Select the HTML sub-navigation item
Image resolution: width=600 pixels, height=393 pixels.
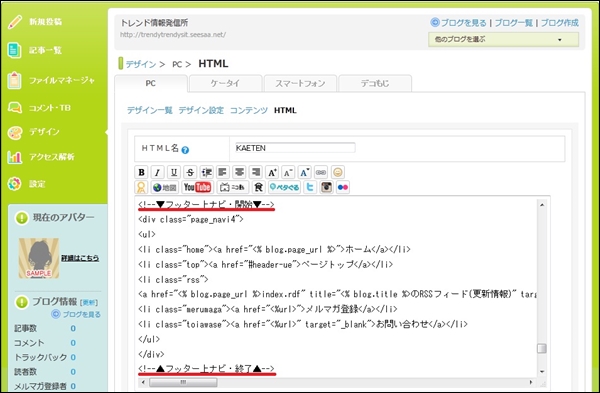tap(285, 111)
